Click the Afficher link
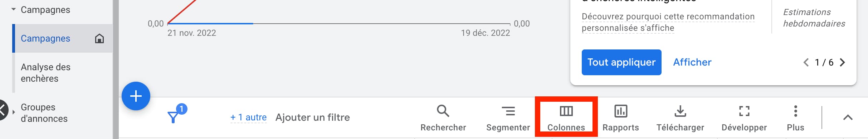The image size is (868, 139). [692, 62]
